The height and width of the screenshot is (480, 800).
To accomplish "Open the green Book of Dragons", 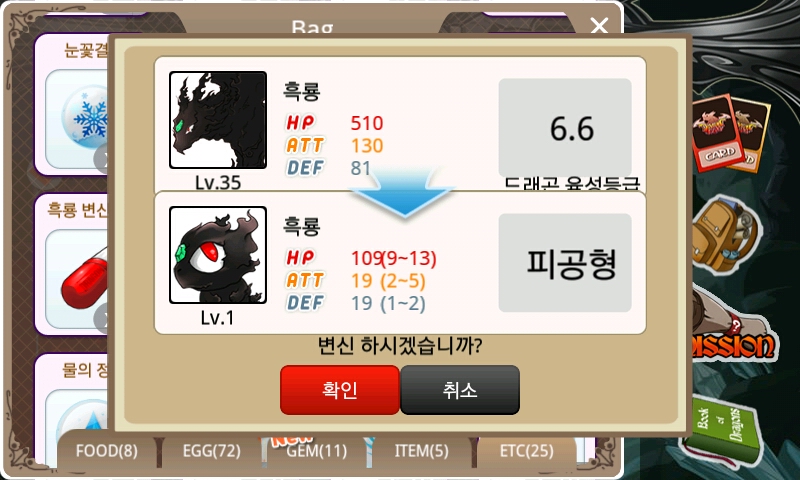I will (724, 428).
